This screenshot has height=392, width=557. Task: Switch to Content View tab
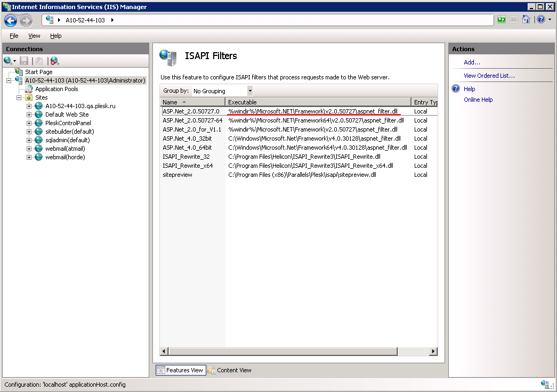(230, 370)
